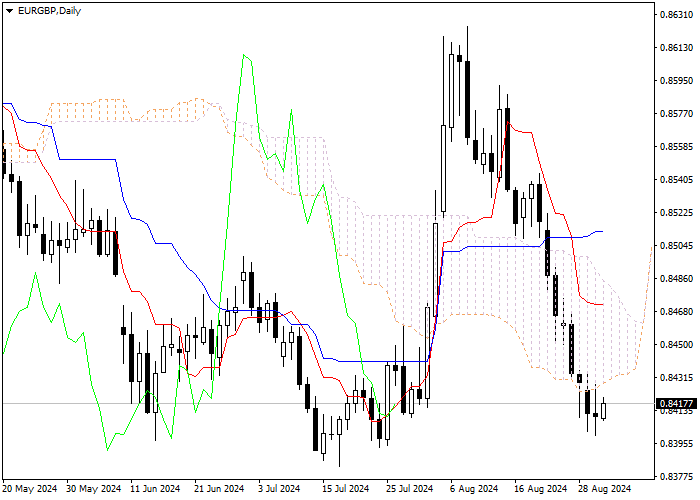Open the chart menu triangle beside EURGBP
The width and height of the screenshot is (700, 500).
[x=9, y=11]
